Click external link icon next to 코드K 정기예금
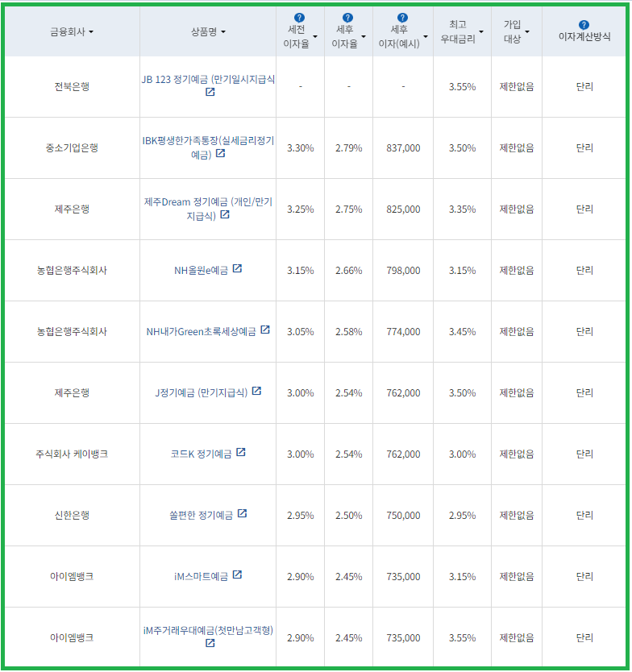 tap(241, 452)
